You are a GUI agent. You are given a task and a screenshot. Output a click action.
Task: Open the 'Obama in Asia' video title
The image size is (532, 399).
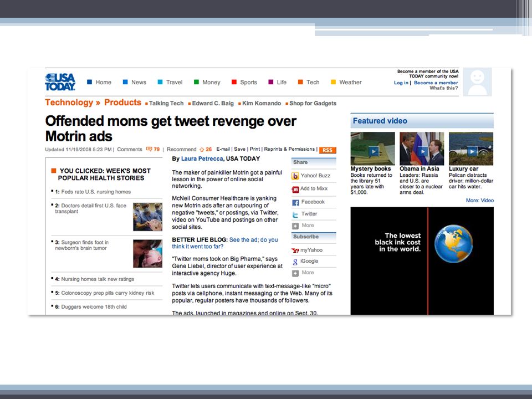420,168
